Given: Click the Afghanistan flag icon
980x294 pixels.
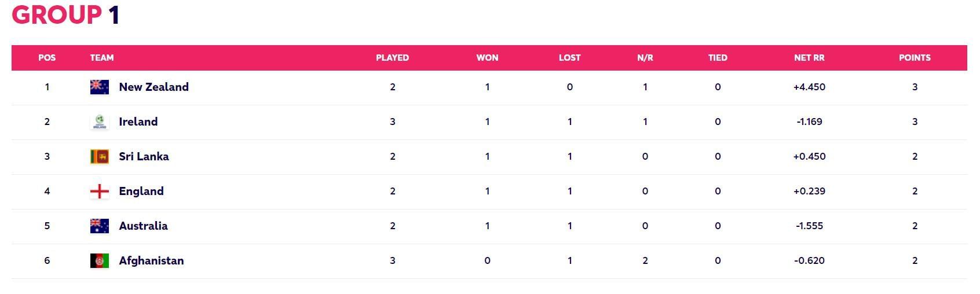Looking at the screenshot, I should (x=100, y=260).
